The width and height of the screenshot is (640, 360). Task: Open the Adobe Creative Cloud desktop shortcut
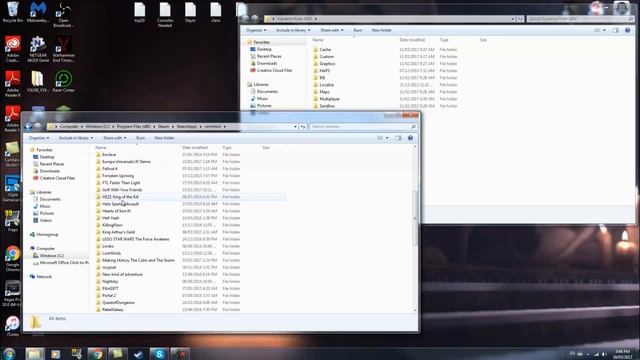tap(13, 49)
